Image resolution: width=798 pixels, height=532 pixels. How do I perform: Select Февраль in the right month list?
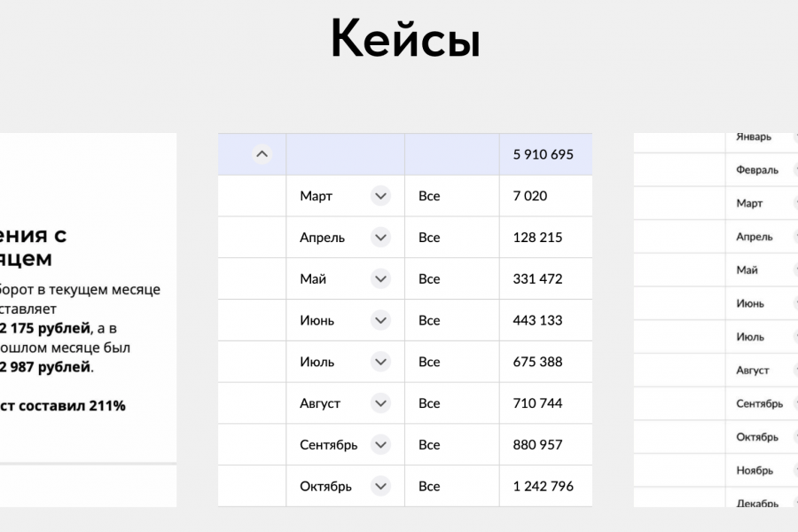click(x=756, y=169)
